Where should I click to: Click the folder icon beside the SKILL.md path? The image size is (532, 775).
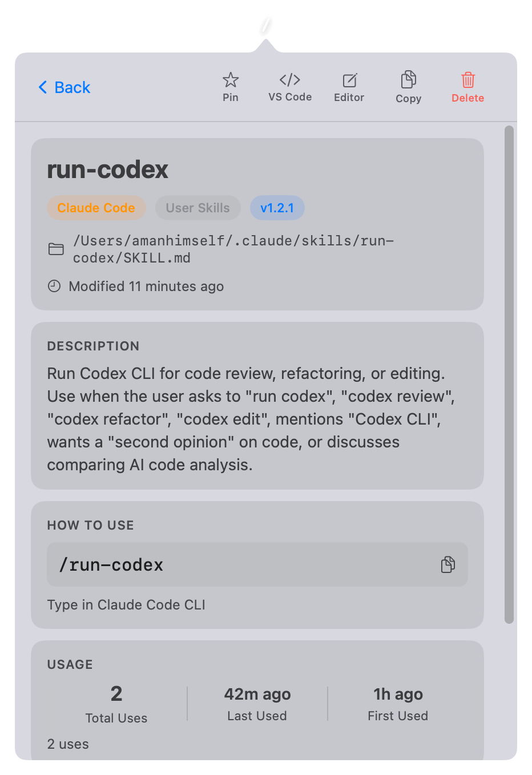pyautogui.click(x=56, y=249)
